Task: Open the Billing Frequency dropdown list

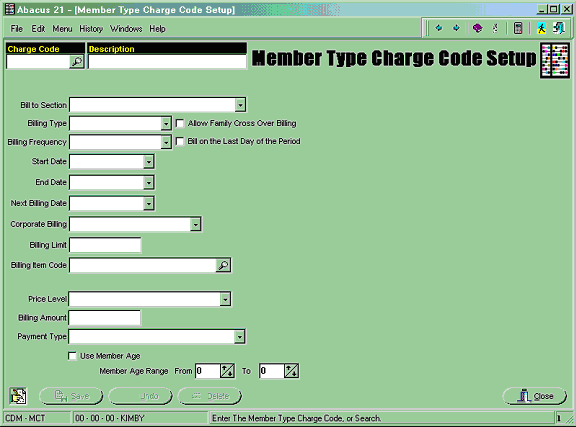Action: (166, 142)
